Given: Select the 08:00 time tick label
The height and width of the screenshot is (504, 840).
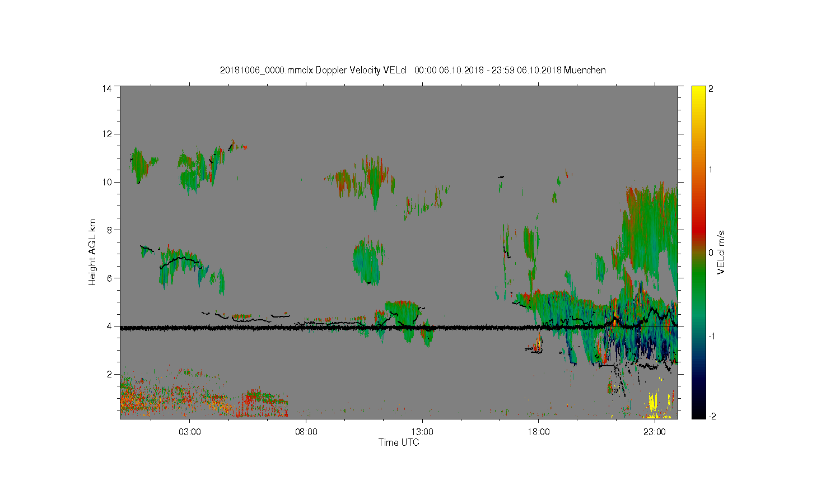Looking at the screenshot, I should 306,432.
